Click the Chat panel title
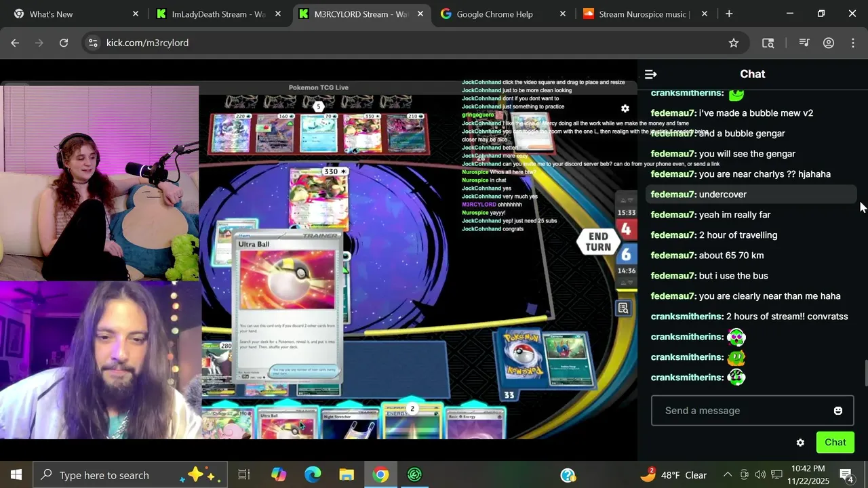 [752, 74]
